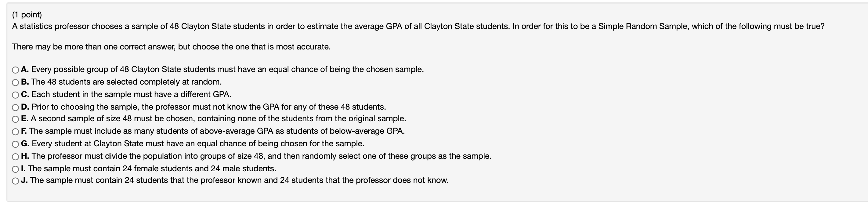Screen dimensions: 868x207
Task: Choose option F radio button
Action: [x=15, y=132]
